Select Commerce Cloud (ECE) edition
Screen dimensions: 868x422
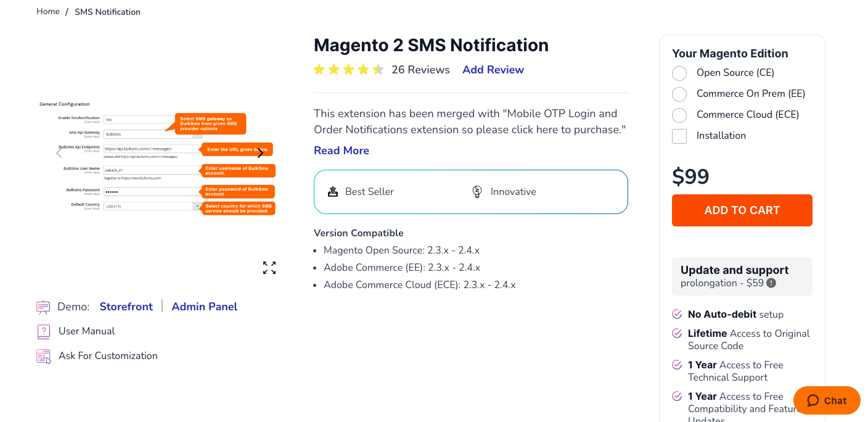click(x=679, y=115)
